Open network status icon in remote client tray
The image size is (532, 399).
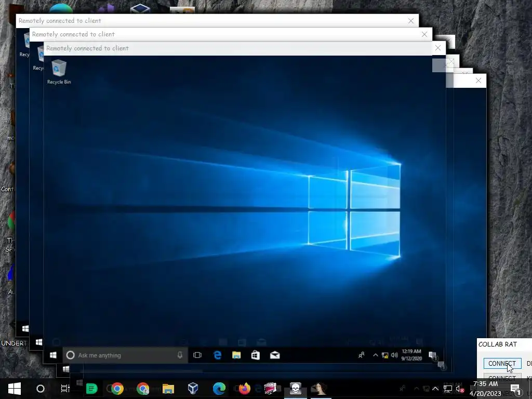[x=385, y=355]
